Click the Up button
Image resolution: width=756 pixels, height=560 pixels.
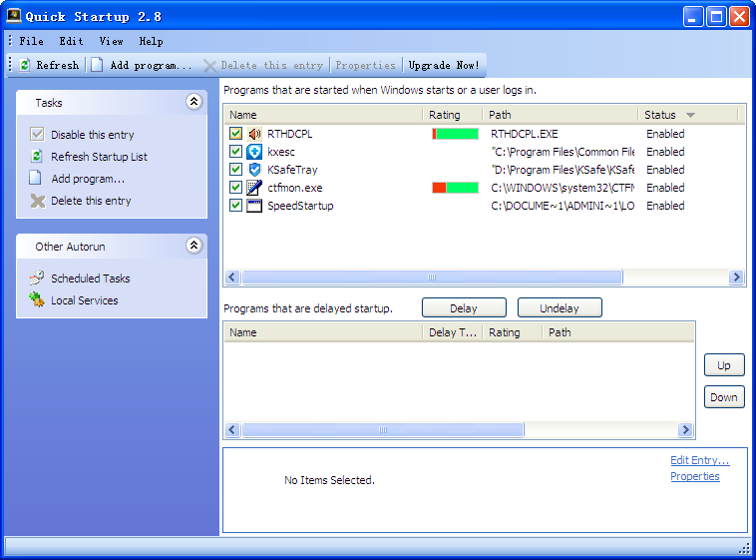(724, 365)
